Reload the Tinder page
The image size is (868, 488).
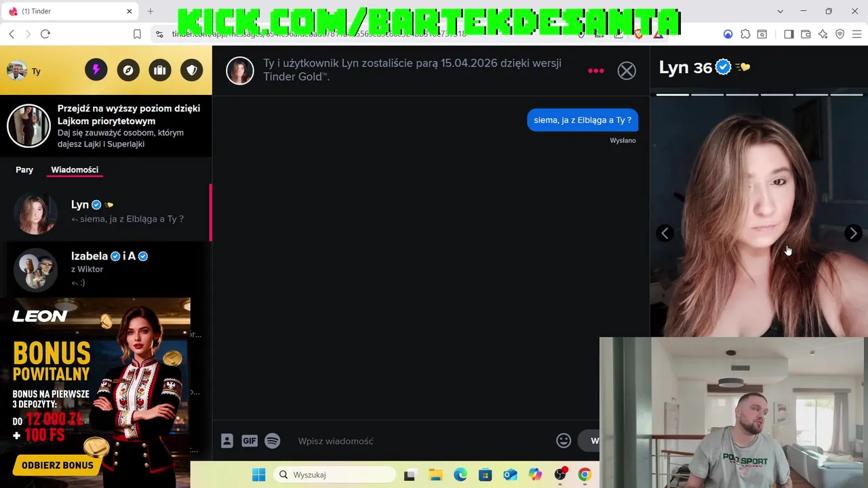(x=45, y=34)
